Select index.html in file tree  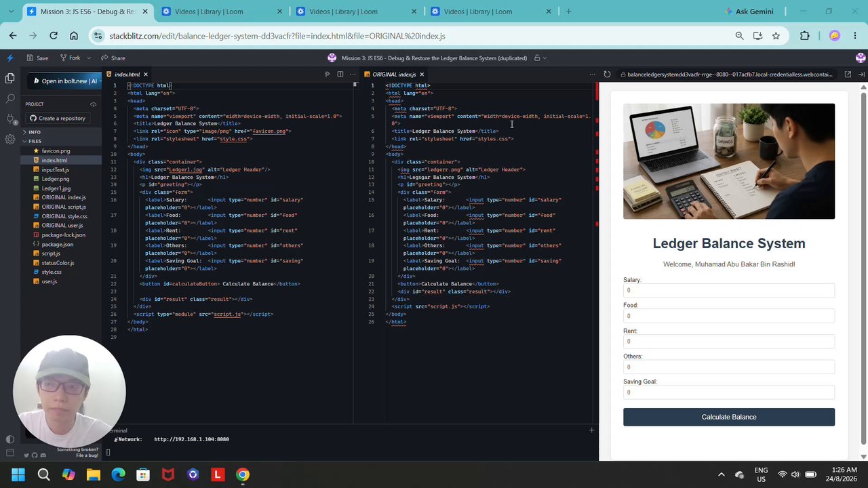(x=54, y=161)
